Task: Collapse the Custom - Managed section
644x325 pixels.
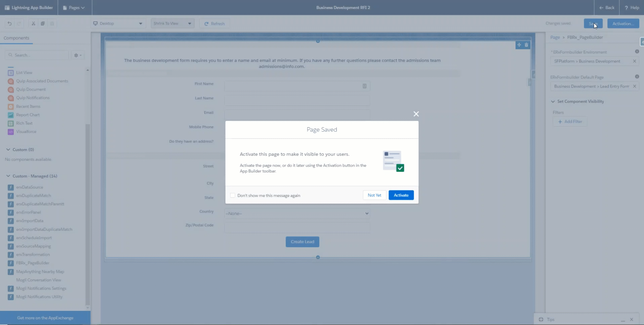Action: point(8,176)
